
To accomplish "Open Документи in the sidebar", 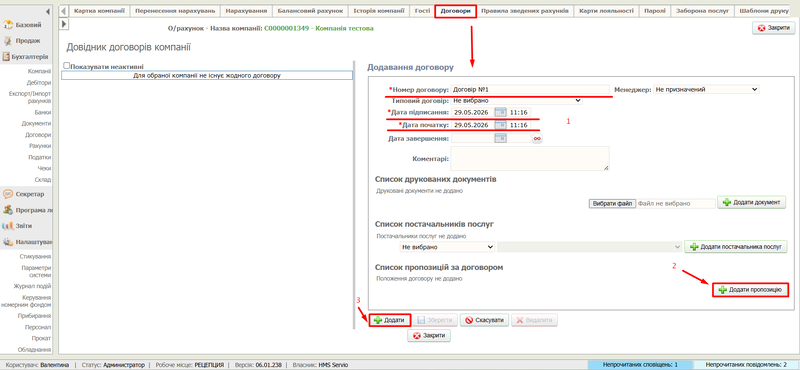I will point(36,124).
